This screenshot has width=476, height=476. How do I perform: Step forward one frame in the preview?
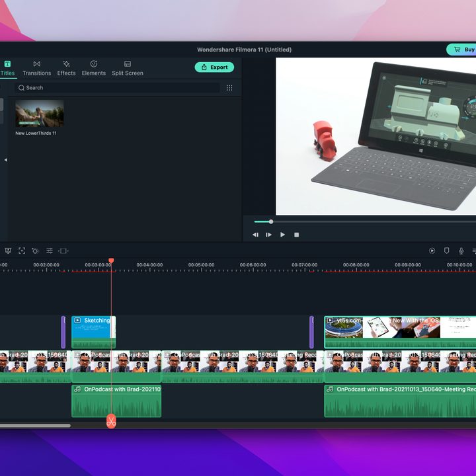pyautogui.click(x=268, y=235)
